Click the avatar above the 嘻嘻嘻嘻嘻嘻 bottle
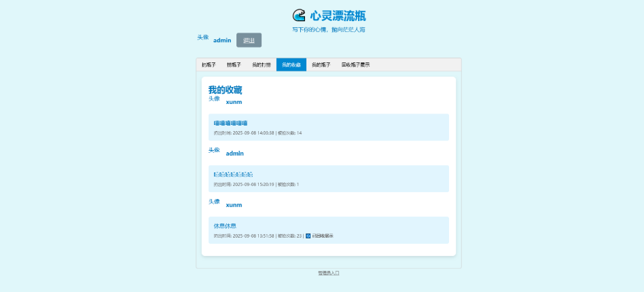 coord(214,98)
